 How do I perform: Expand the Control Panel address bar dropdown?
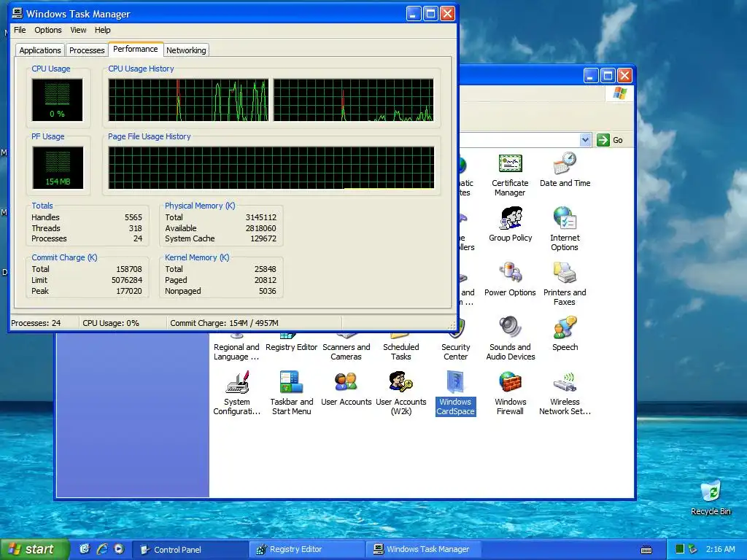pyautogui.click(x=586, y=139)
